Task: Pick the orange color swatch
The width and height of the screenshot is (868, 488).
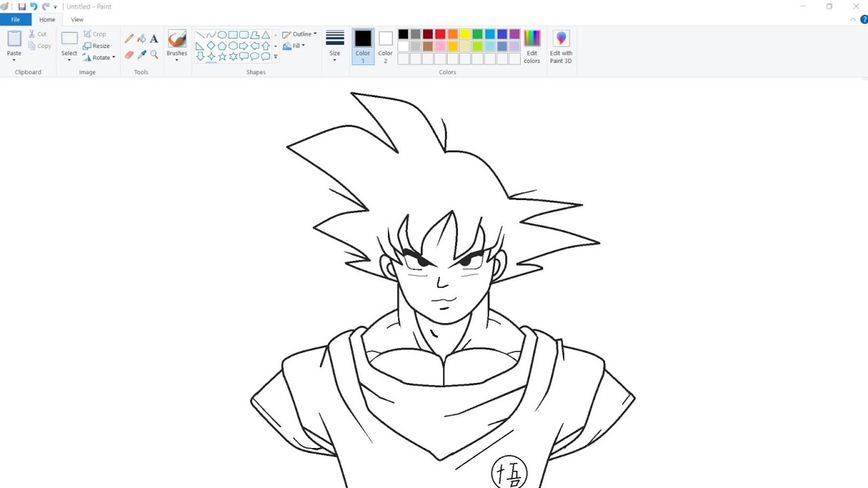Action: [452, 34]
